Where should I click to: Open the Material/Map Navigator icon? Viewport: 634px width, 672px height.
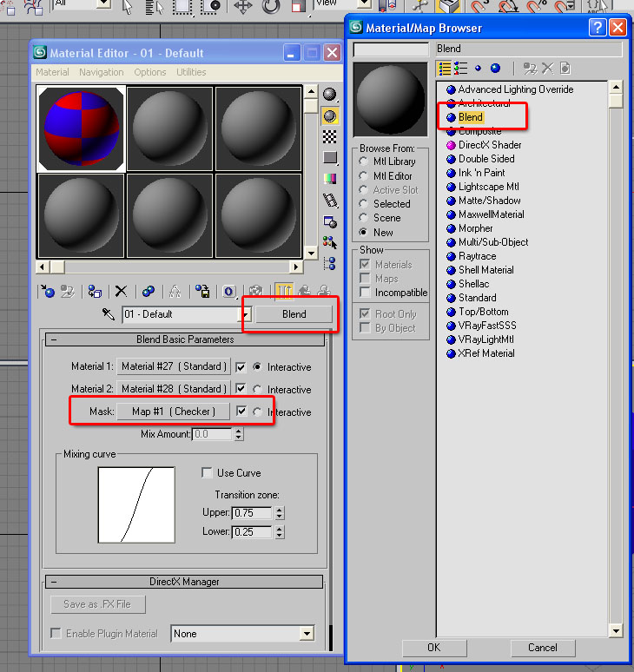[x=330, y=263]
